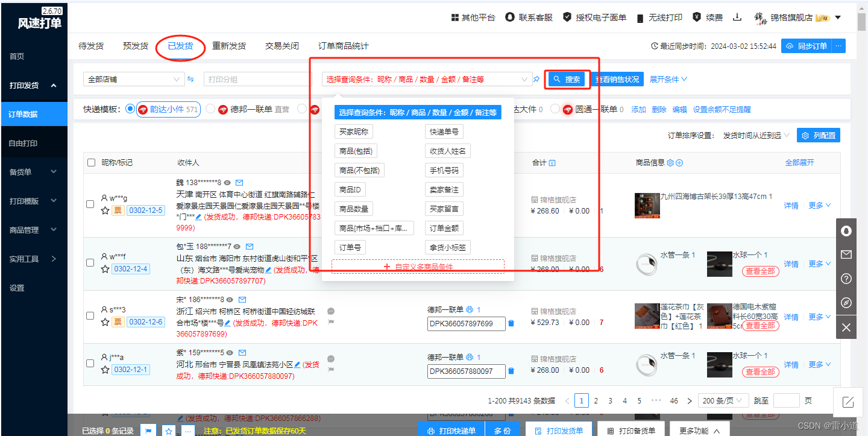Switch to 待发货 tab
Viewport: 868px width, 436px height.
pyautogui.click(x=91, y=46)
